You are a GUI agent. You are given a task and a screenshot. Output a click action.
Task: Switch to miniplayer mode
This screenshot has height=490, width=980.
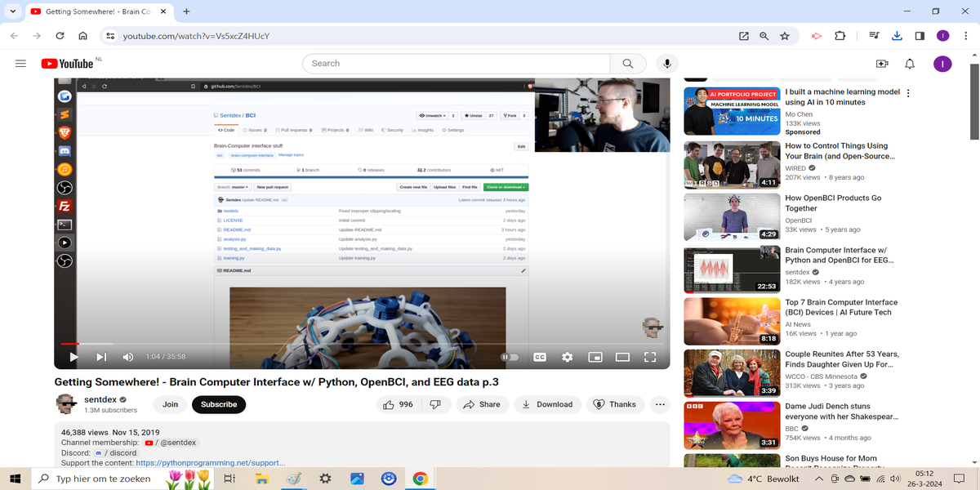(x=595, y=357)
